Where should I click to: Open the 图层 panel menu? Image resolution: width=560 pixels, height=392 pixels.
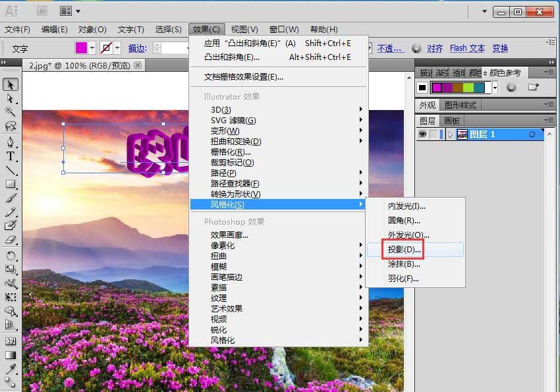(x=551, y=120)
